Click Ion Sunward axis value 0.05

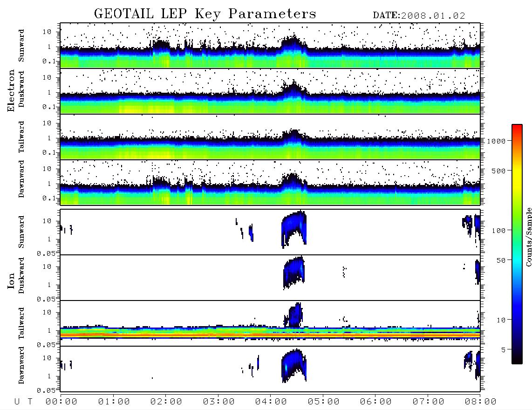[46, 254]
